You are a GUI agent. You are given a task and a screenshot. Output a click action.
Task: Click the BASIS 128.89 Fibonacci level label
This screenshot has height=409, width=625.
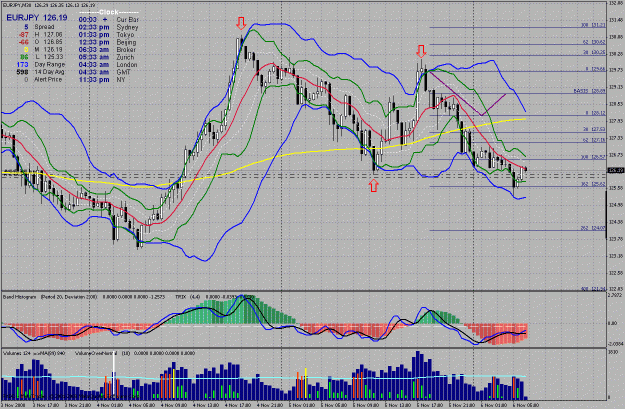[x=590, y=91]
